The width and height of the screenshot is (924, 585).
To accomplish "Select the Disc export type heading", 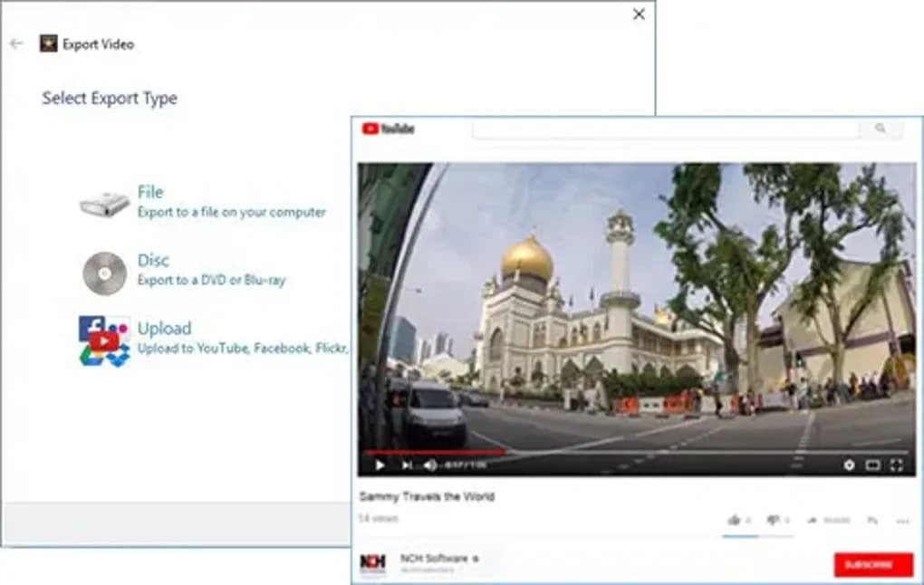I will pos(153,261).
